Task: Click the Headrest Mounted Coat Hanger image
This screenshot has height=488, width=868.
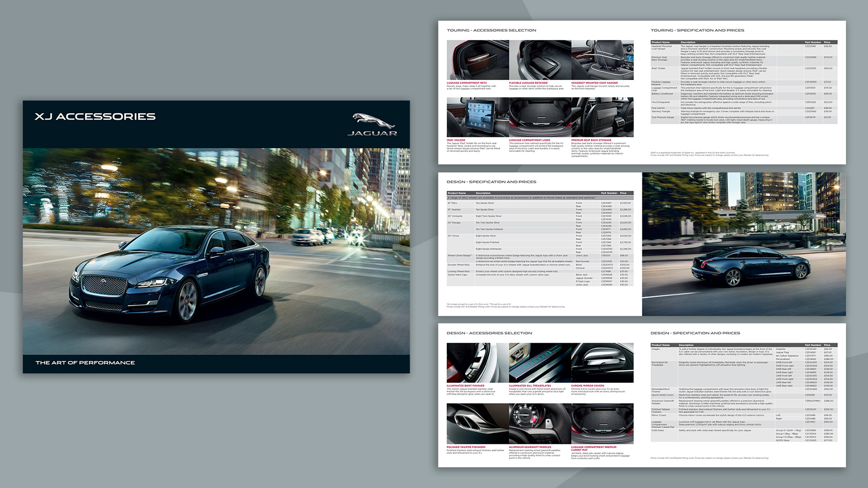Action: 602,60
